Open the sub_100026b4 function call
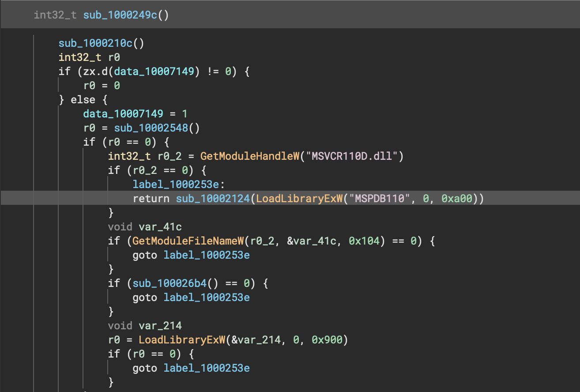580x392 pixels. click(x=169, y=283)
